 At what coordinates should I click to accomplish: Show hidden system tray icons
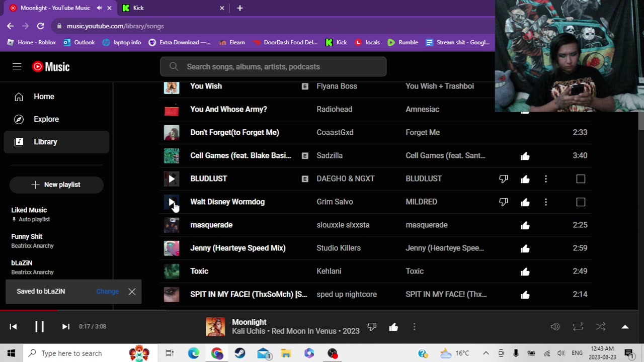[x=486, y=353]
